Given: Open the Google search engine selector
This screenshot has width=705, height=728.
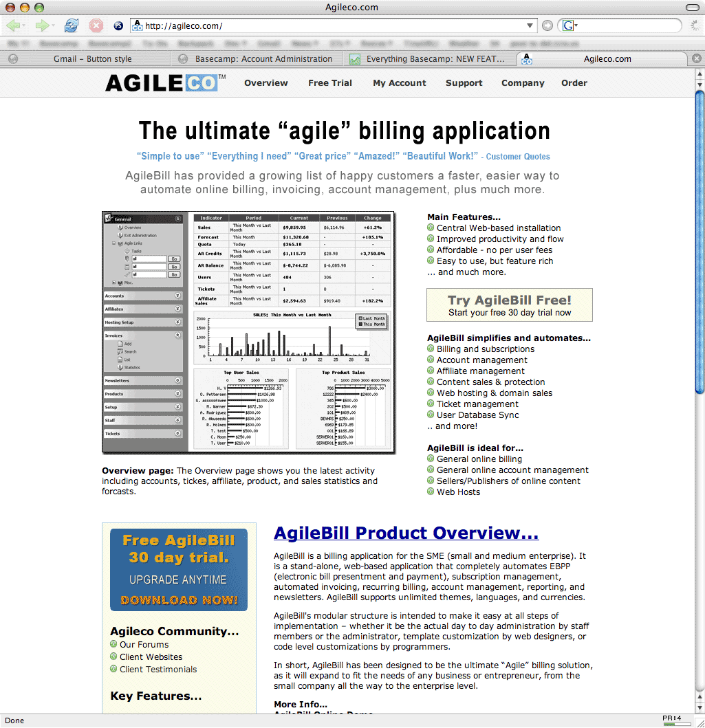Looking at the screenshot, I should (570, 25).
